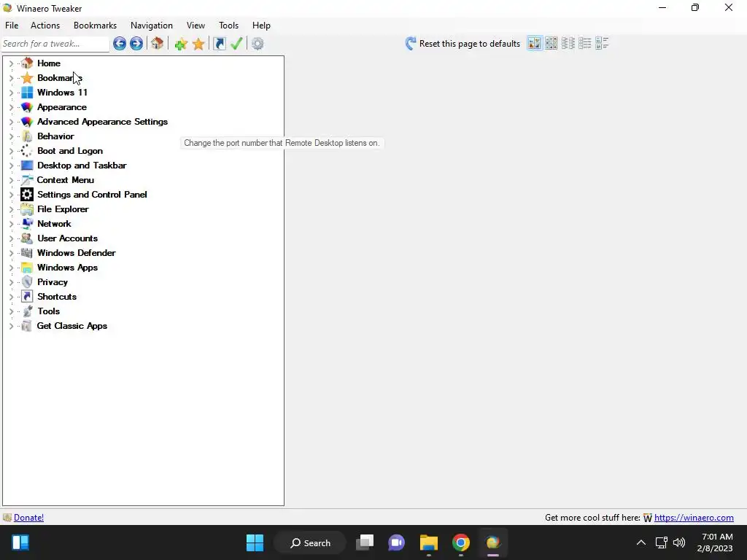The height and width of the screenshot is (560, 747).
Task: Select Advanced Appearance Settings tree item
Action: (102, 122)
